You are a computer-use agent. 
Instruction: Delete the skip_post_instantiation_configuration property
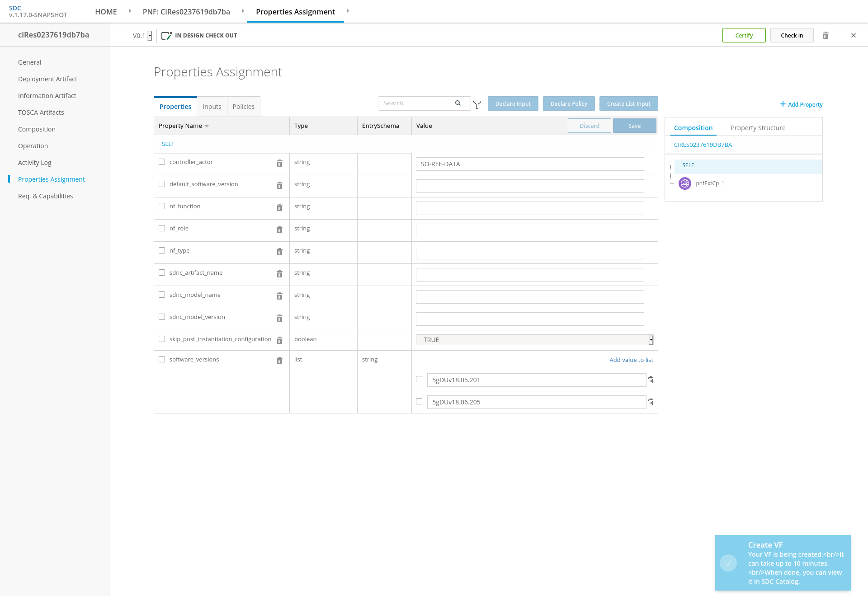tap(279, 340)
